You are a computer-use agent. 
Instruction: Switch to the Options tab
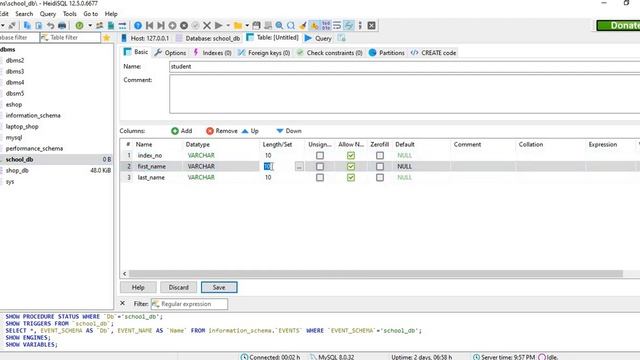[x=170, y=53]
